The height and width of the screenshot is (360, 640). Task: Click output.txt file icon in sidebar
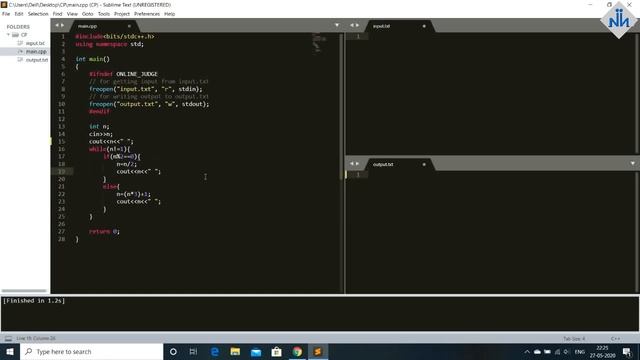pyautogui.click(x=20, y=60)
